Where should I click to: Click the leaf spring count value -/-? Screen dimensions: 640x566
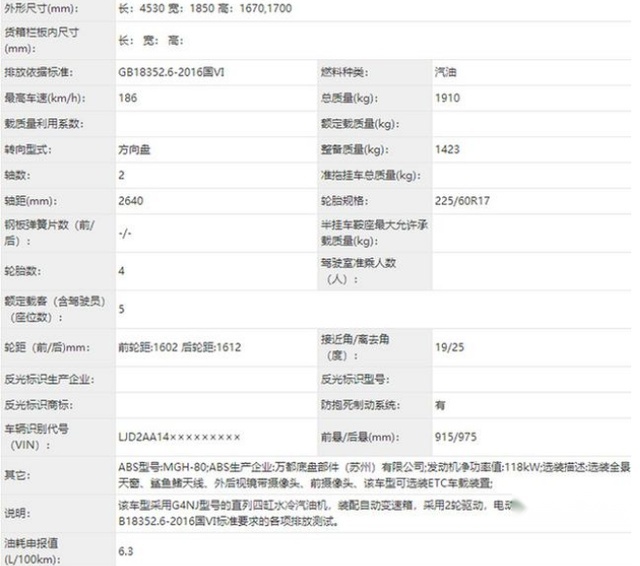coord(124,233)
